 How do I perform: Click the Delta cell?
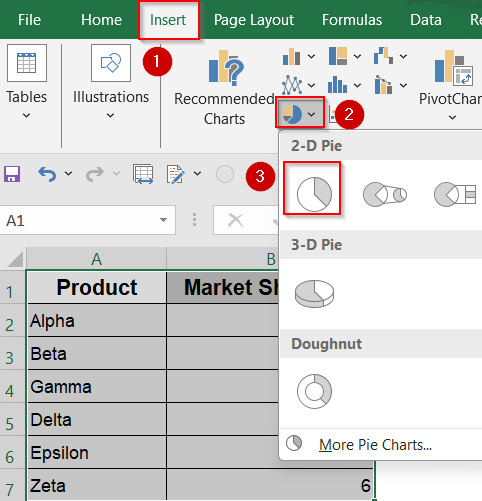(x=97, y=419)
